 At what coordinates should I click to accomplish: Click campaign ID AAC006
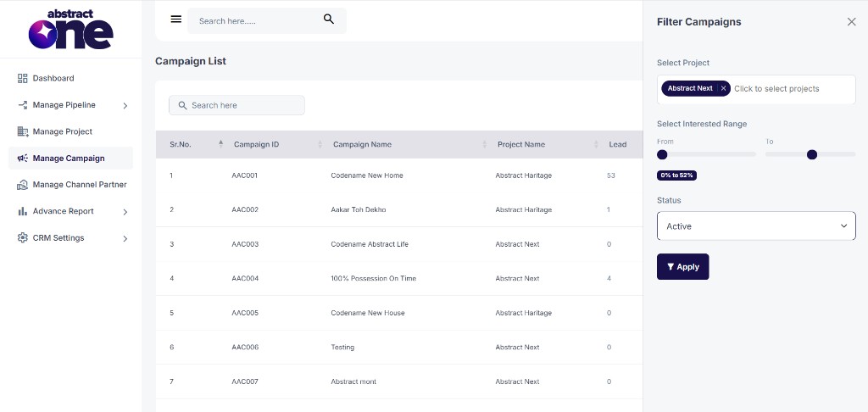pos(245,347)
